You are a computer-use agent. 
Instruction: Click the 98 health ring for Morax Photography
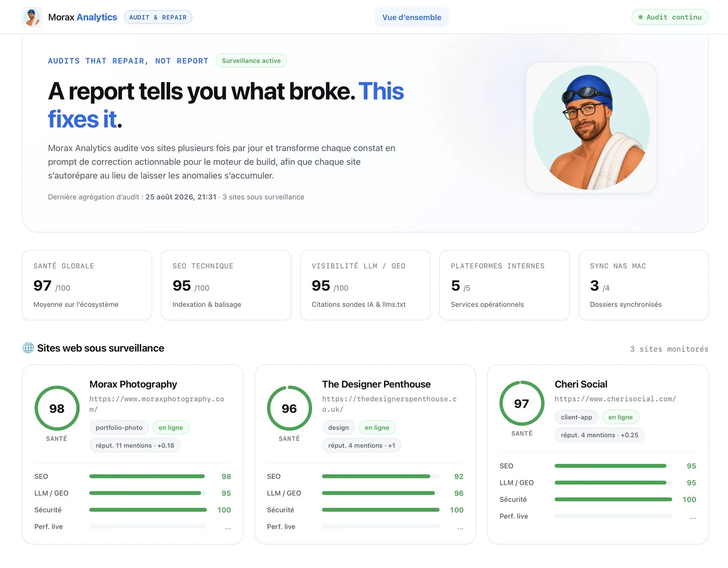[57, 408]
